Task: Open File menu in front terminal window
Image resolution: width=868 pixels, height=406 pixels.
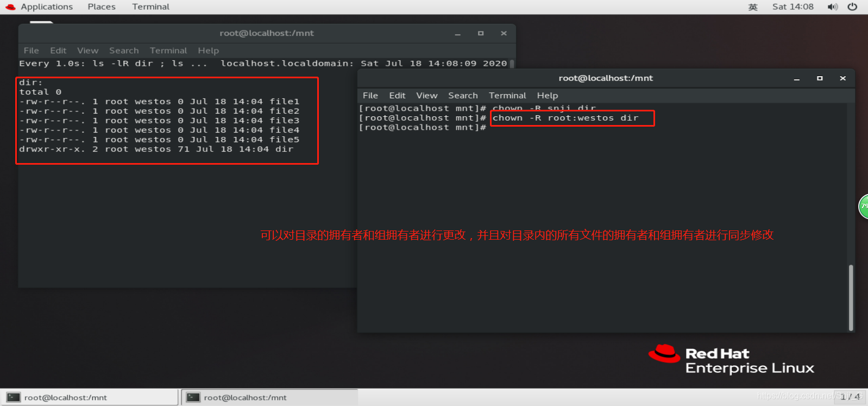Action: (x=370, y=96)
